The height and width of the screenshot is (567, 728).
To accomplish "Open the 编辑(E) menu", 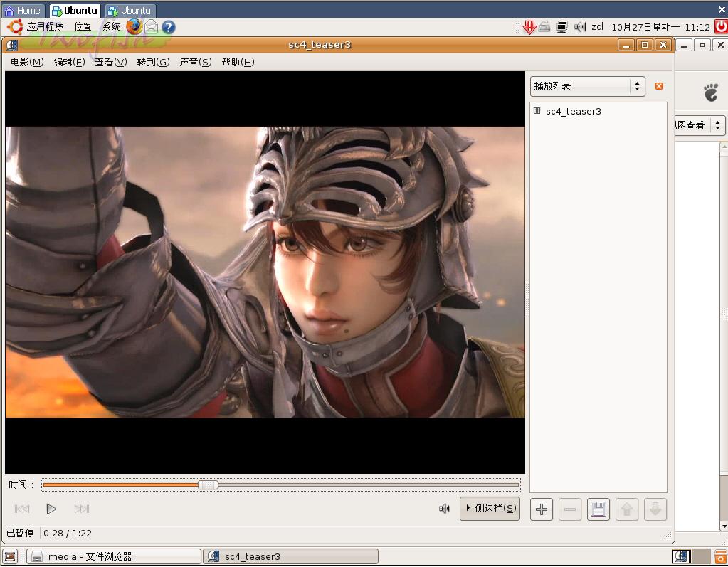I will point(69,62).
